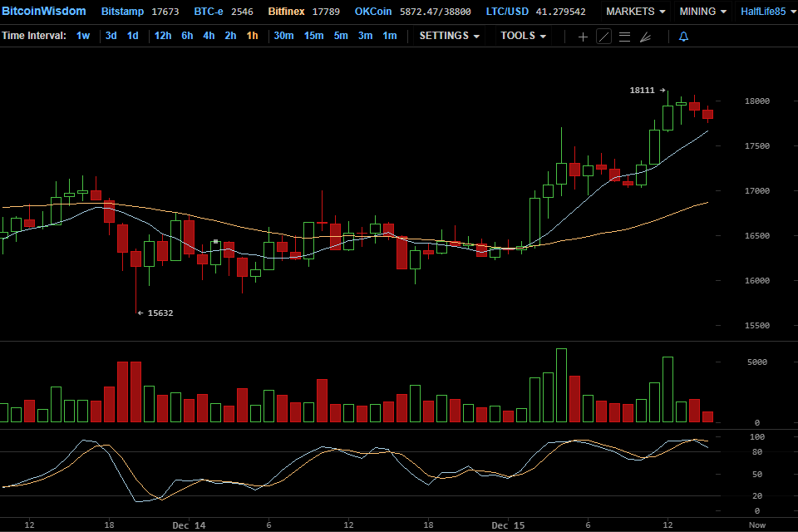Switch time interval to 1w
This screenshot has width=798, height=532.
(x=83, y=36)
